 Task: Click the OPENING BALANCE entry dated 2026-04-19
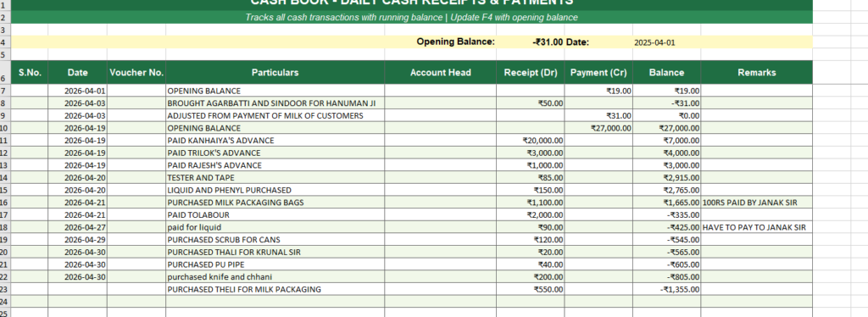[275, 128]
